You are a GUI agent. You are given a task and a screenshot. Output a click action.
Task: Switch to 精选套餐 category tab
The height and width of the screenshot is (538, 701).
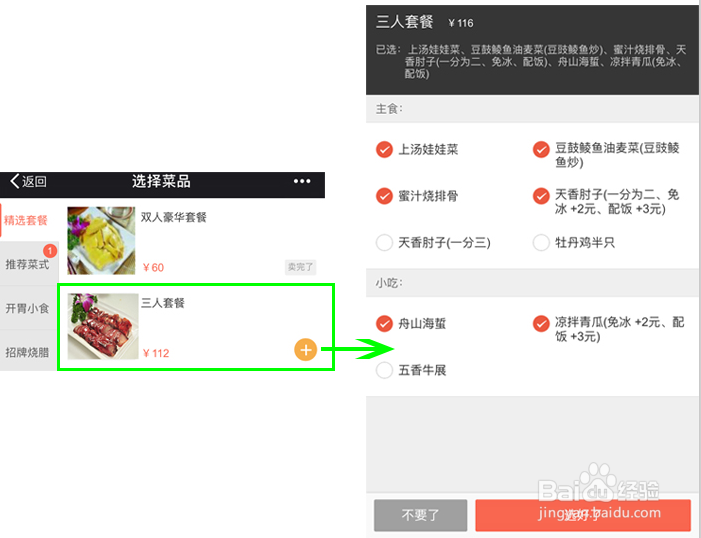pos(29,220)
